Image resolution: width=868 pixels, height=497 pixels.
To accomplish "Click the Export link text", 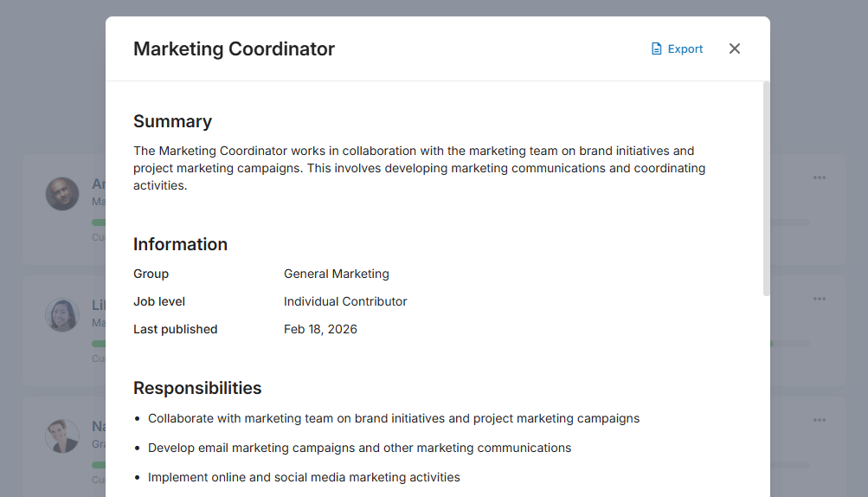I will 685,49.
